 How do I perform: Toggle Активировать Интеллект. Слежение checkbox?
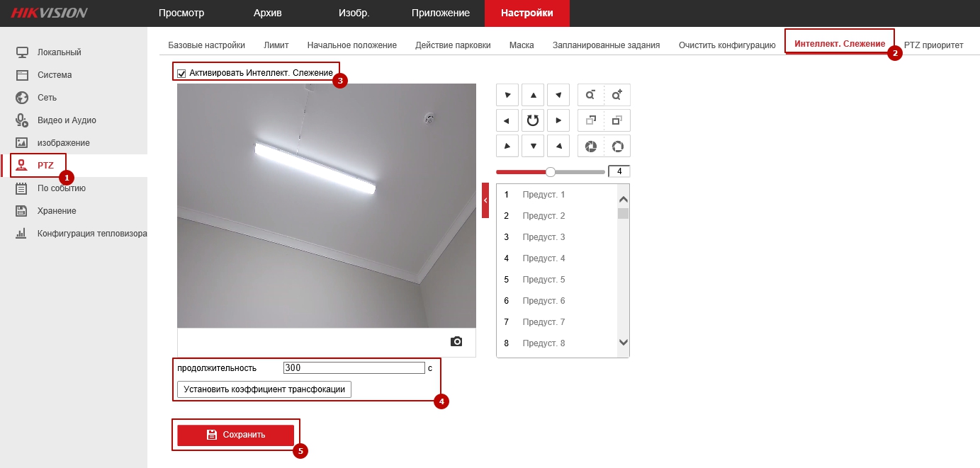[182, 73]
